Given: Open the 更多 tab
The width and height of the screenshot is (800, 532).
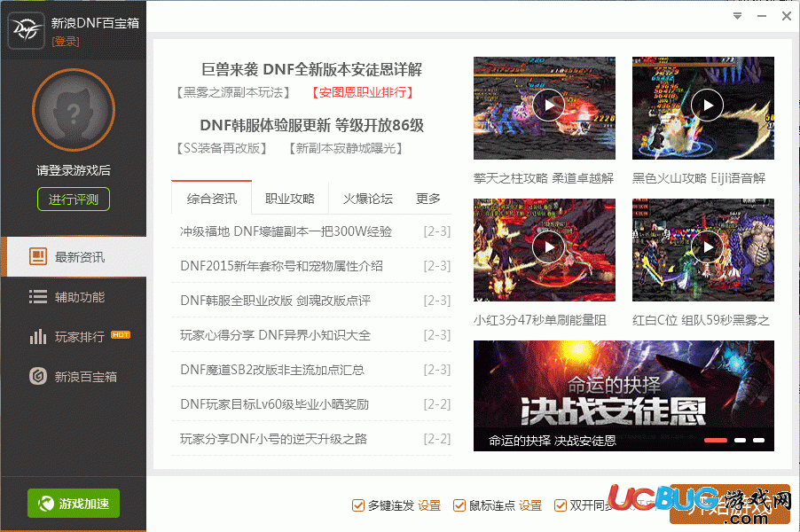Looking at the screenshot, I should pyautogui.click(x=428, y=198).
